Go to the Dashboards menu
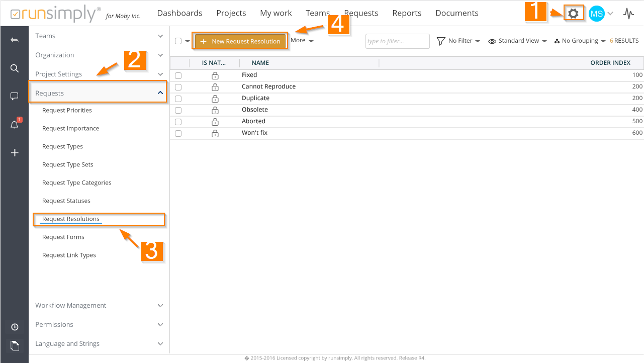The width and height of the screenshot is (644, 363). (x=179, y=13)
